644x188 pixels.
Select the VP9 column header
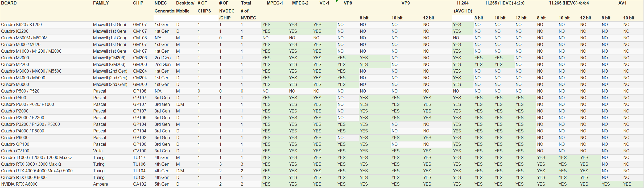click(x=406, y=3)
